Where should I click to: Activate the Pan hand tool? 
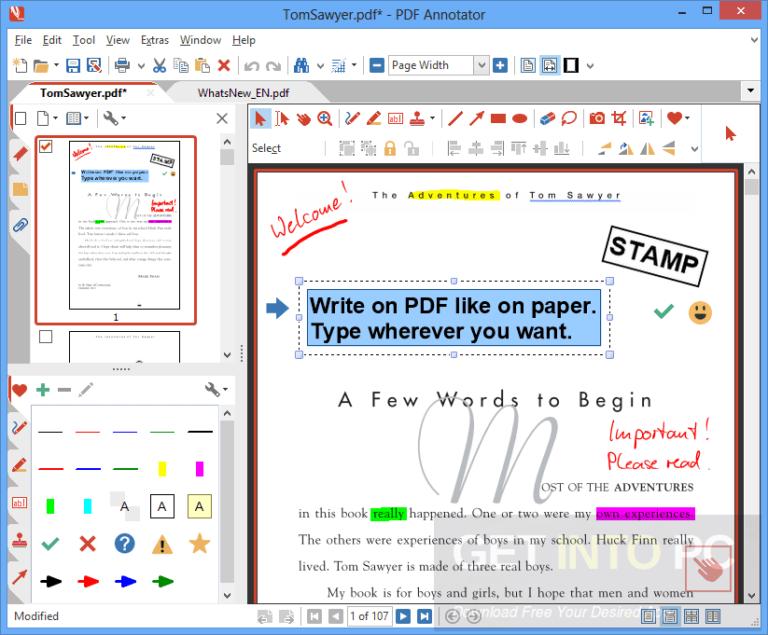(303, 119)
